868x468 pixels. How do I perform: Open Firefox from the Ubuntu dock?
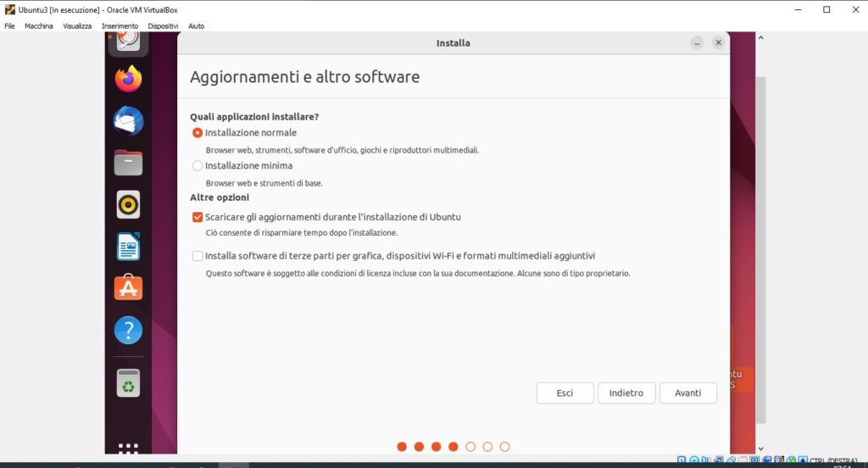[128, 79]
